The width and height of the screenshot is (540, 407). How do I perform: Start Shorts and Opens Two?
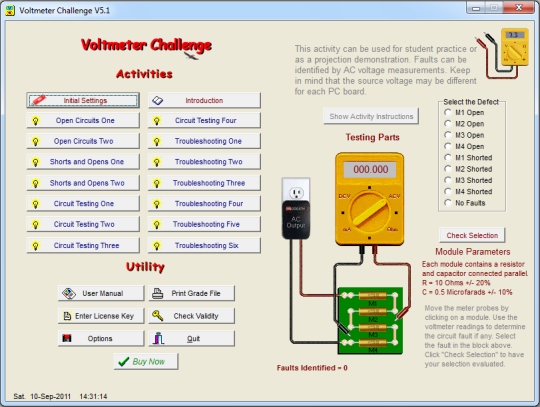coord(83,183)
